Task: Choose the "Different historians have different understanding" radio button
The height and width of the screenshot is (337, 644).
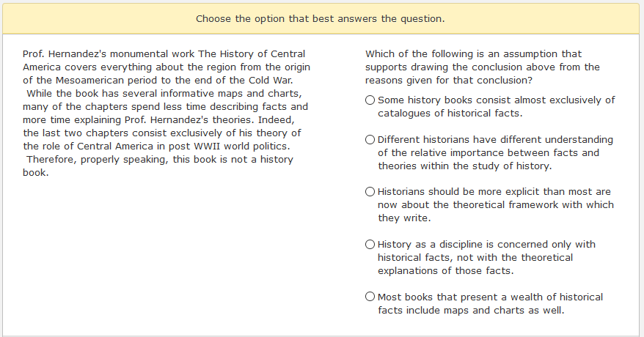Action: 370,140
